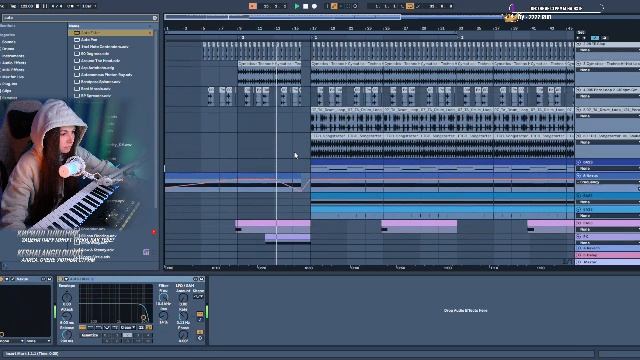Click the LFO Rate knob
The width and height of the screenshot is (640, 360).
pyautogui.click(x=183, y=316)
